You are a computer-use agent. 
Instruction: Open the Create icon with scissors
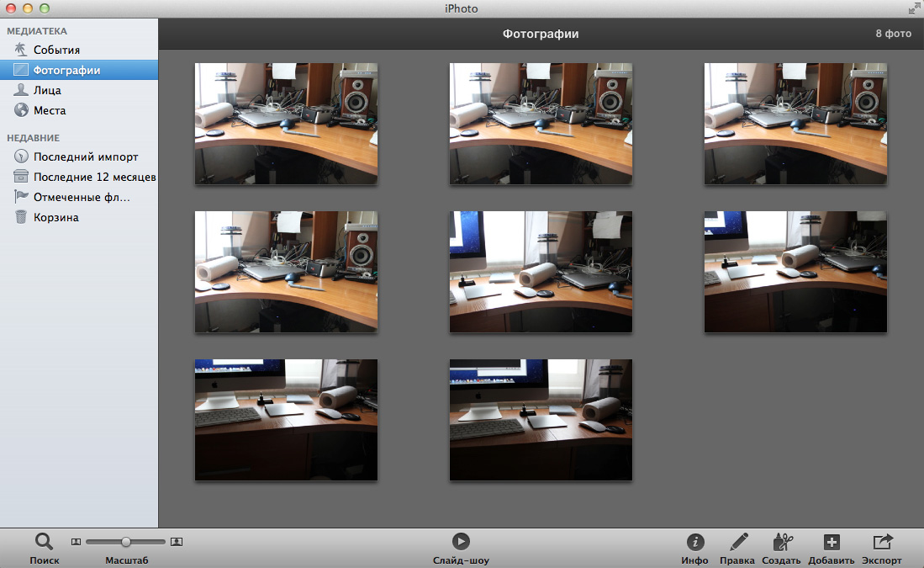click(781, 542)
